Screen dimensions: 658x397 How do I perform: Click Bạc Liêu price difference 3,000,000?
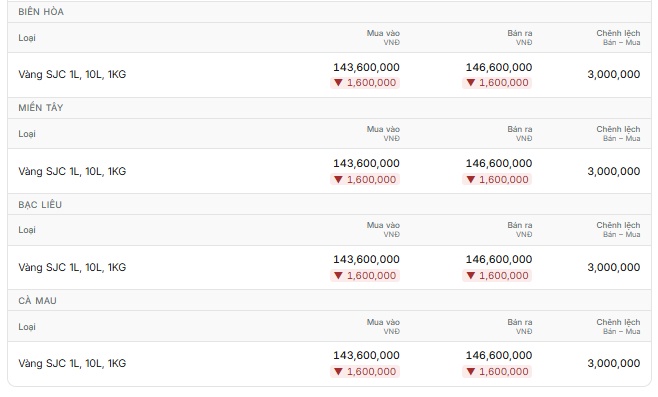click(x=614, y=267)
